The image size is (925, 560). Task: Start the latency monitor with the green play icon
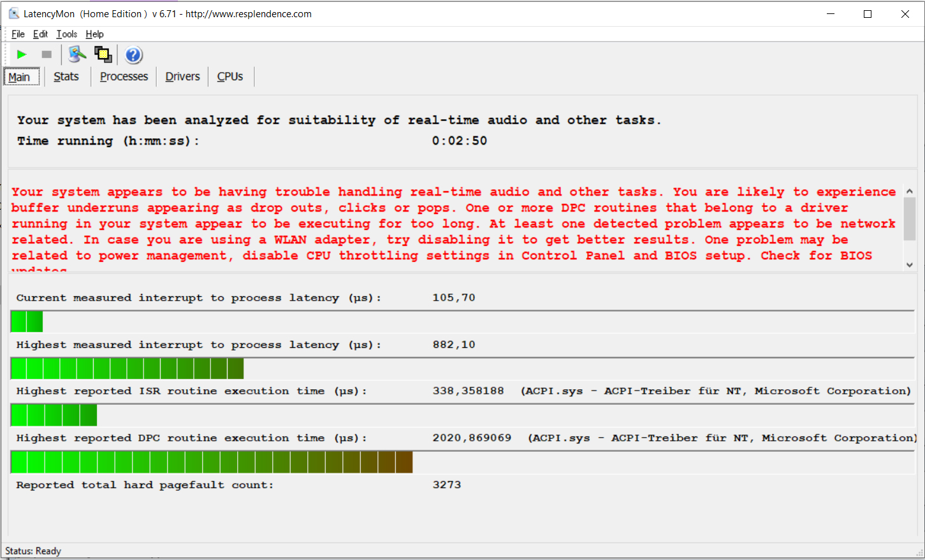[x=22, y=55]
